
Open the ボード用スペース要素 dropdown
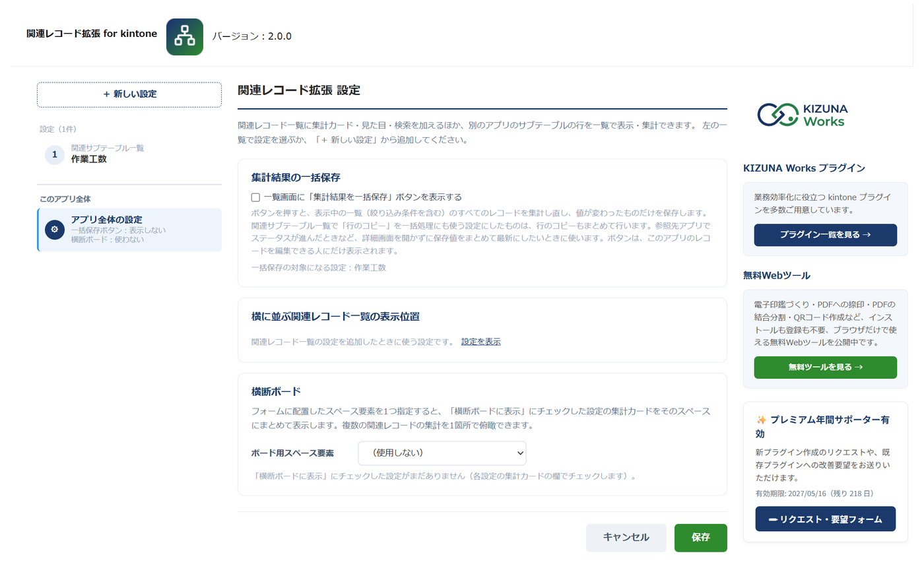(x=442, y=453)
